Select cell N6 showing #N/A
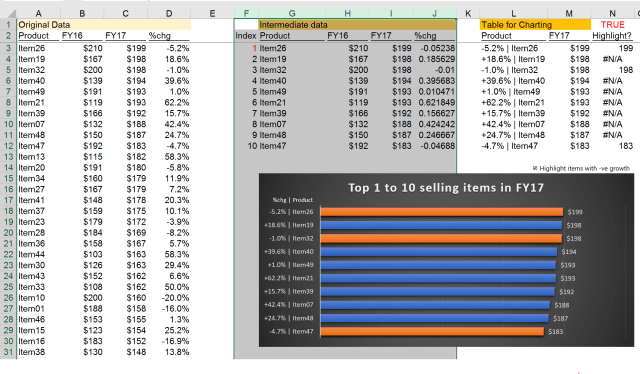This screenshot has height=374, width=640. point(612,81)
